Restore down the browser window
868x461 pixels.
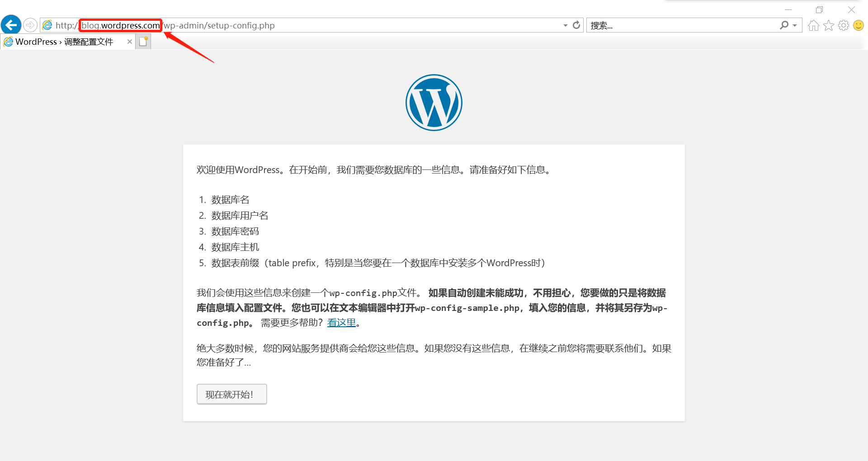(819, 9)
